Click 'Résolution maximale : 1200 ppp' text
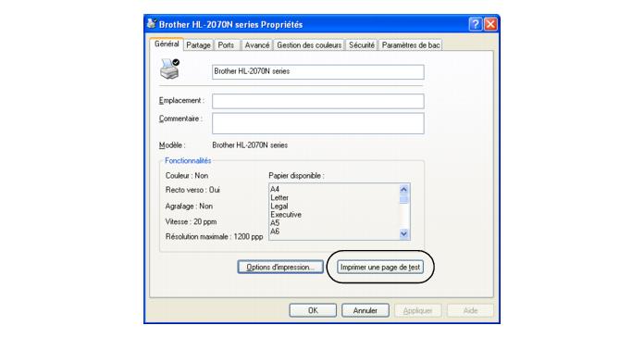This screenshot has height=338, width=644. 214,237
